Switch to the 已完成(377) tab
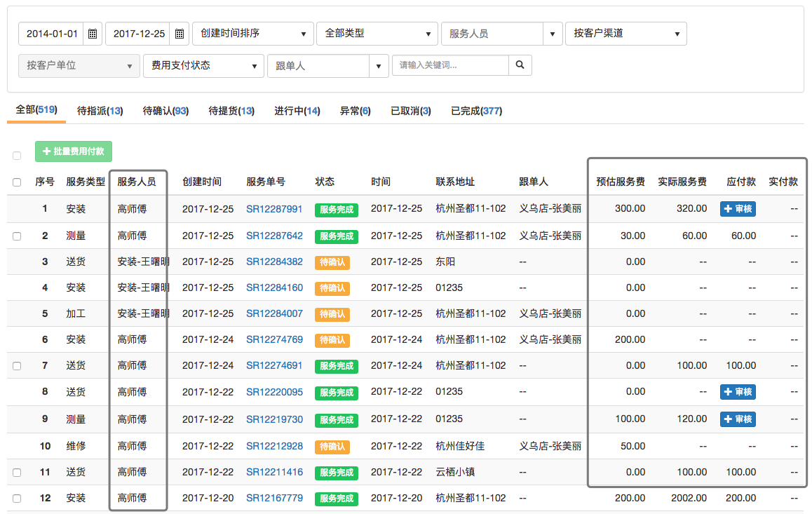The width and height of the screenshot is (812, 514). 476,111
